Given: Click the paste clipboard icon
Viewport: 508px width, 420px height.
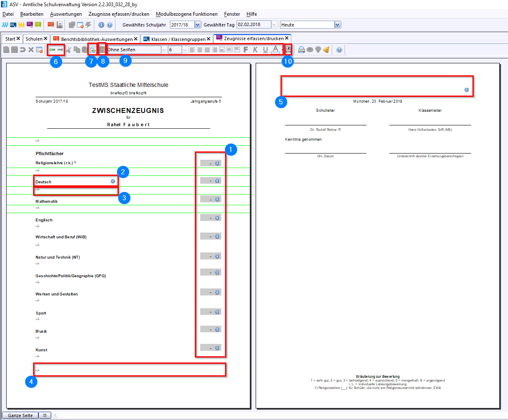Looking at the screenshot, I should click(84, 50).
